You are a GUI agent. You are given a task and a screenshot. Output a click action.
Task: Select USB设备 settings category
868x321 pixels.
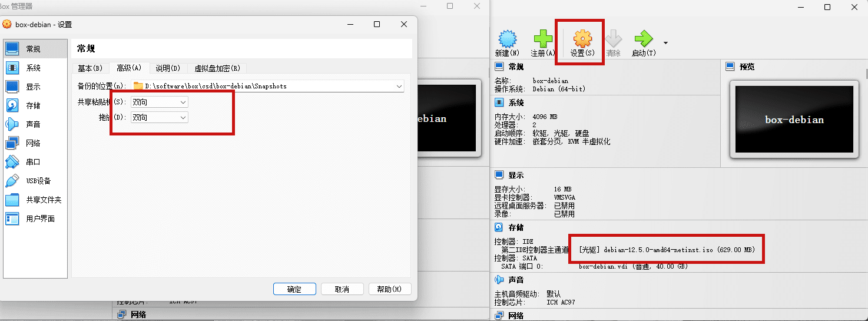coord(38,181)
